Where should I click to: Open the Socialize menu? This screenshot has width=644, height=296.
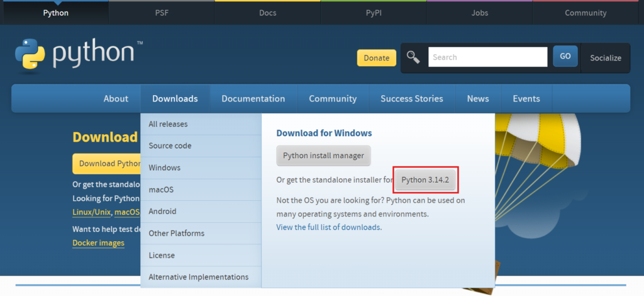tap(605, 58)
